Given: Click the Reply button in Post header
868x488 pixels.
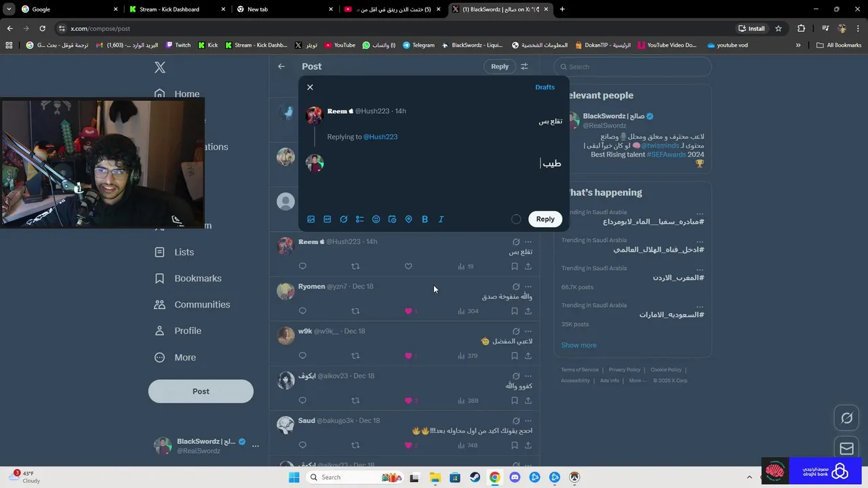Looking at the screenshot, I should point(500,66).
